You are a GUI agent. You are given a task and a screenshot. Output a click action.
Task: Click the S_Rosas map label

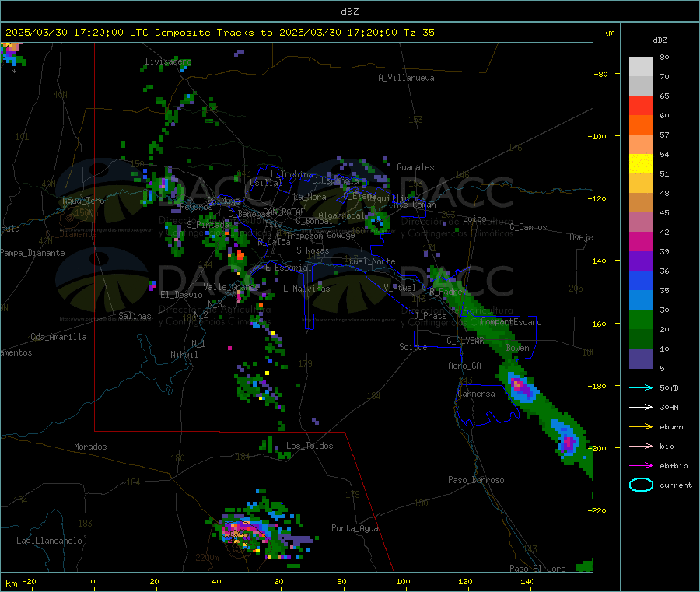pos(313,250)
